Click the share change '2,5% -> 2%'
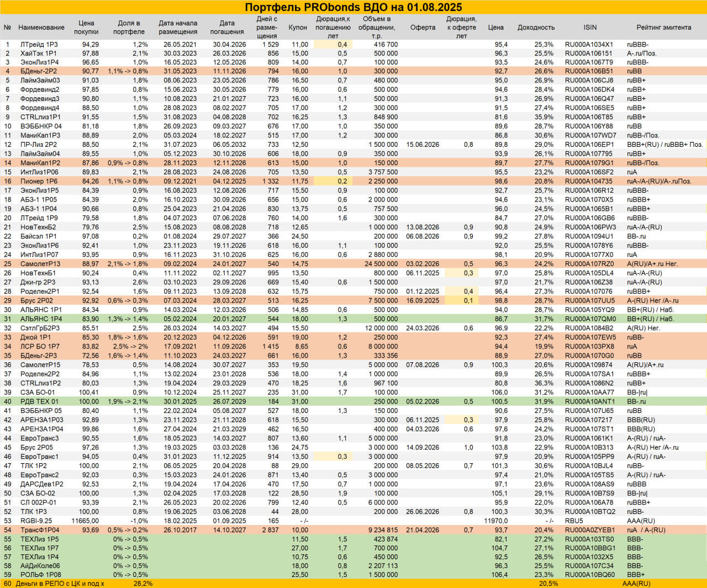The height and width of the screenshot is (588, 707). coord(130,346)
